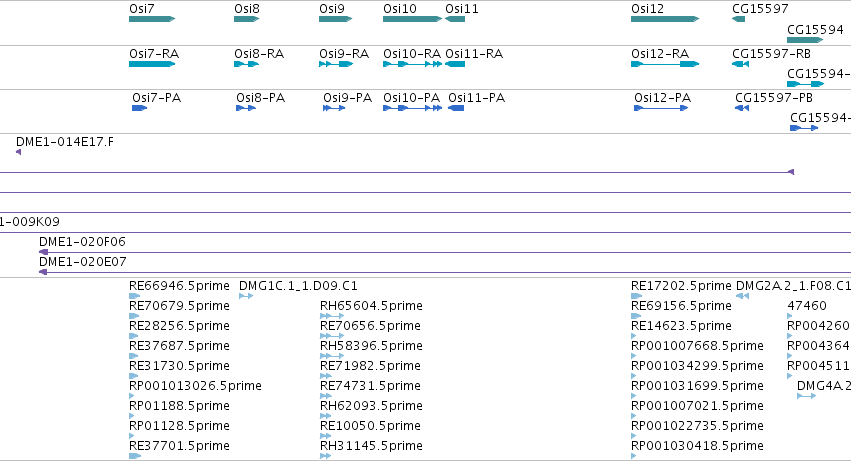Image resolution: width=851 pixels, height=461 pixels.
Task: Select the RP001007668.5prime label
Action: (x=697, y=346)
